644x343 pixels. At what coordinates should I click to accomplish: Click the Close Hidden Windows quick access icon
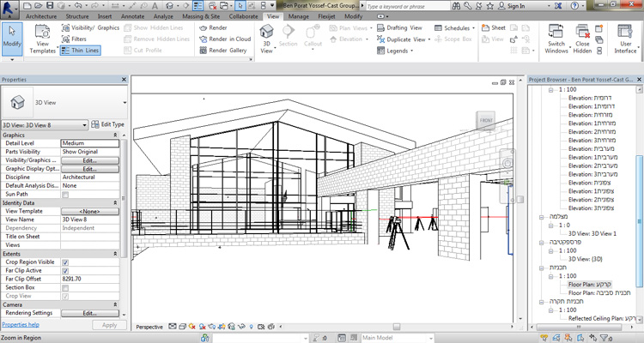point(212,6)
